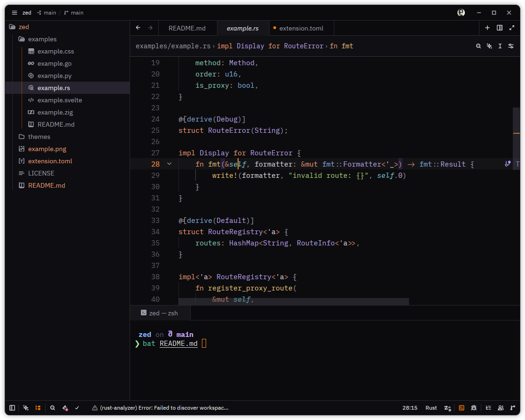Click impl Display for RouteError breadcrumb
525x420 pixels.
270,46
